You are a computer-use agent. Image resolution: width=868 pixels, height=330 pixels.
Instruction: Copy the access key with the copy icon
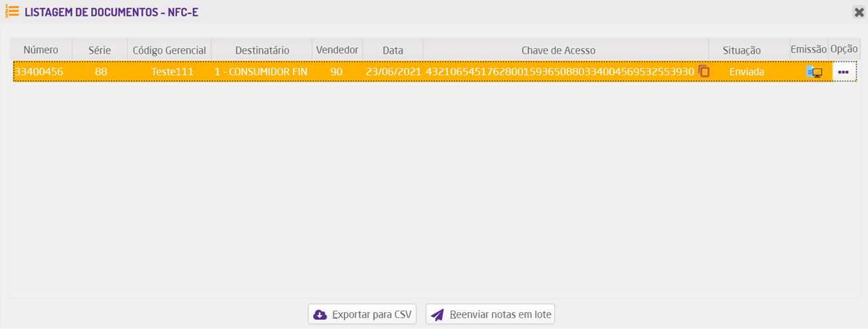click(704, 71)
